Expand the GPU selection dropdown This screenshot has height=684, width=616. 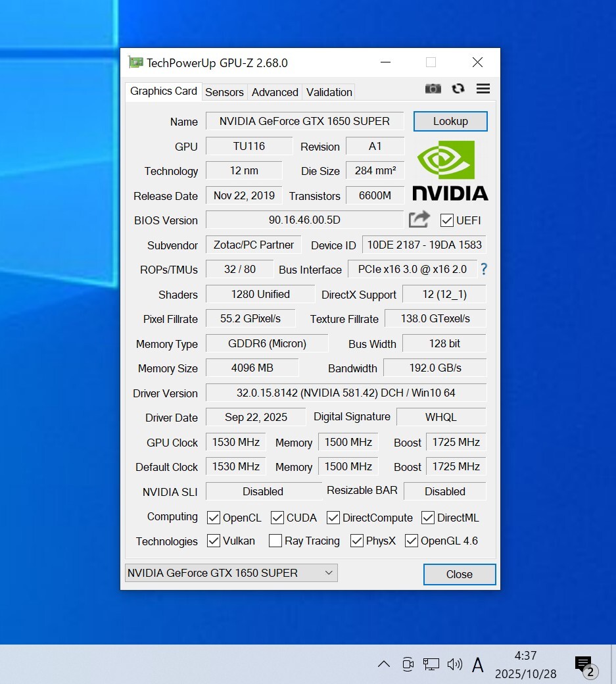tap(231, 573)
